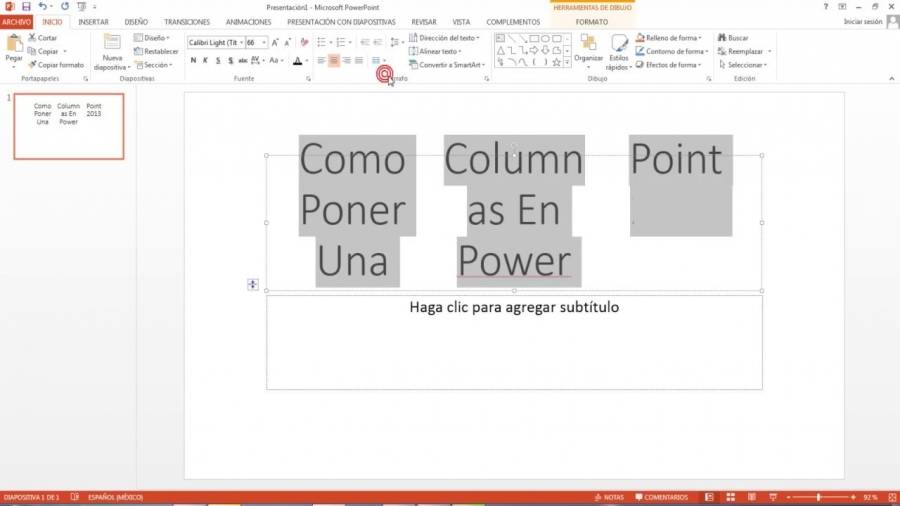Open the ARCHIVO tab
The height and width of the screenshot is (506, 900).
coord(17,22)
